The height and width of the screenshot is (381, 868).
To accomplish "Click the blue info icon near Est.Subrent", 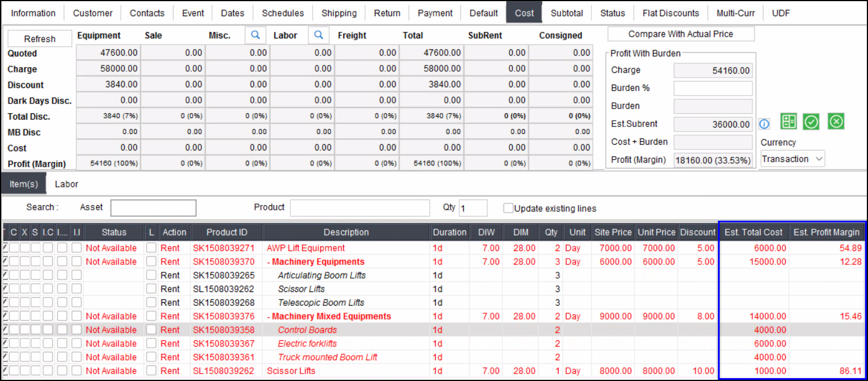I will click(764, 124).
